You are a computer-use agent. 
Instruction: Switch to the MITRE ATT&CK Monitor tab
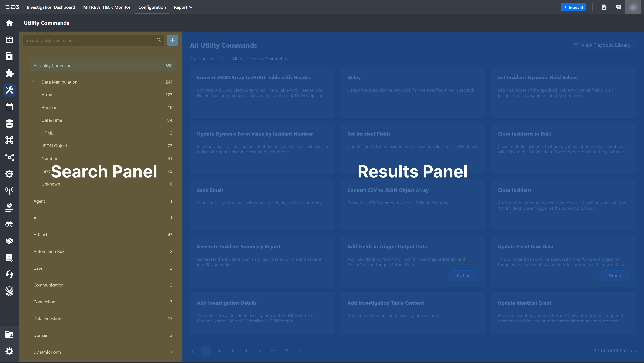click(x=107, y=7)
